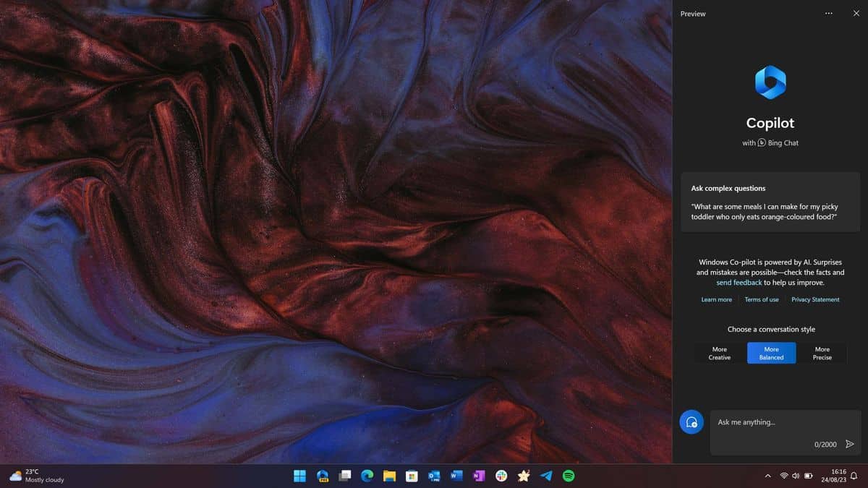Screen dimensions: 868x488
Task: Click the Bing chat bubble icon beside the input
Action: [692, 421]
